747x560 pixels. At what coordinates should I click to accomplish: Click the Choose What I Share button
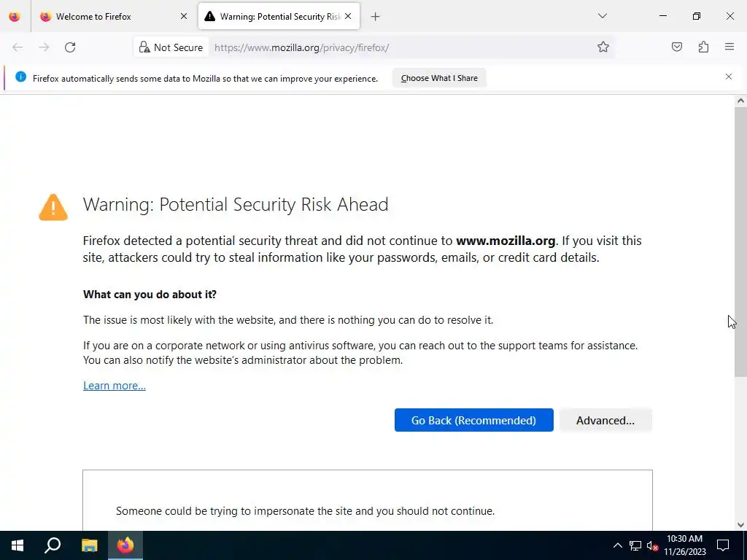(x=438, y=78)
